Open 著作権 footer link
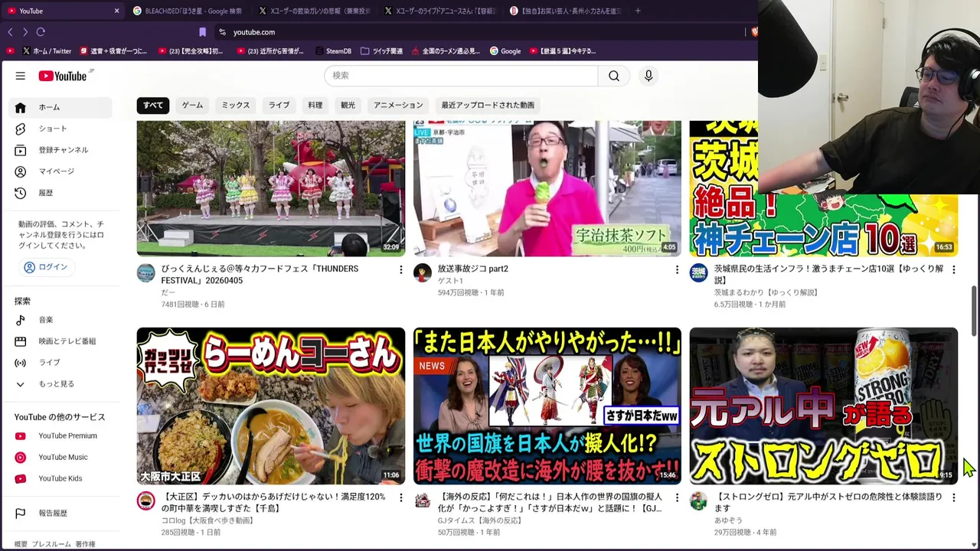 pyautogui.click(x=86, y=544)
